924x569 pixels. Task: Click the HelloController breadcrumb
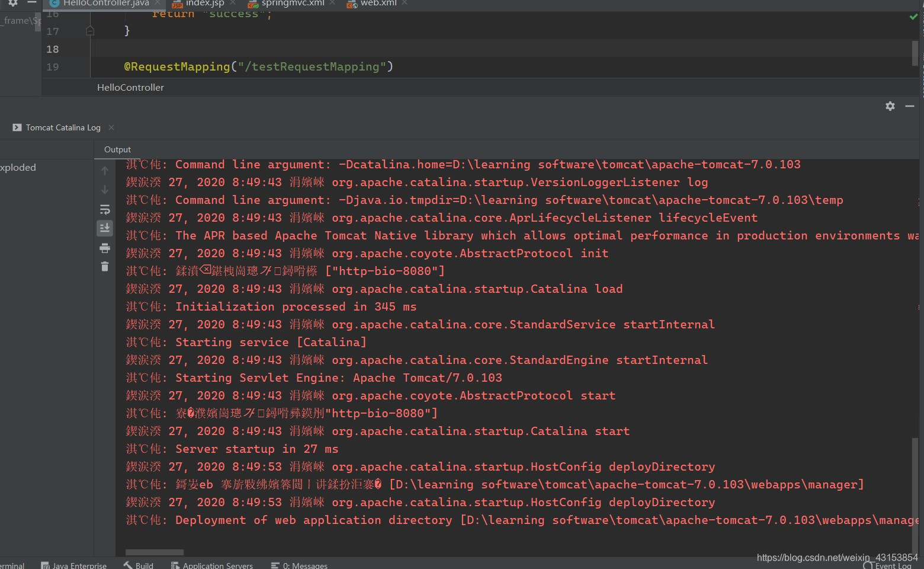point(130,87)
